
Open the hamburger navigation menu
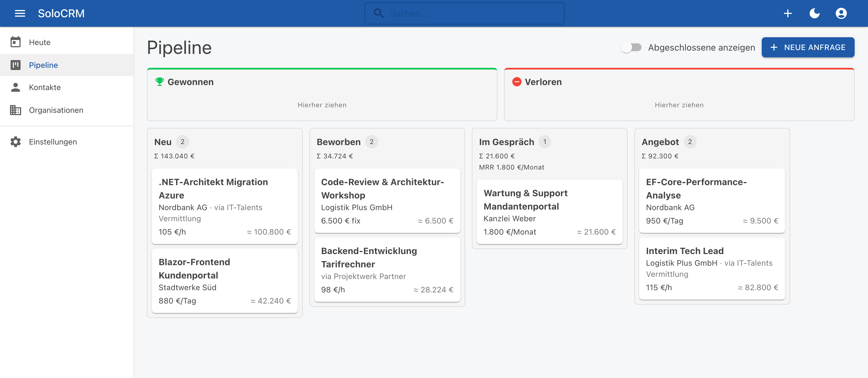click(x=20, y=13)
